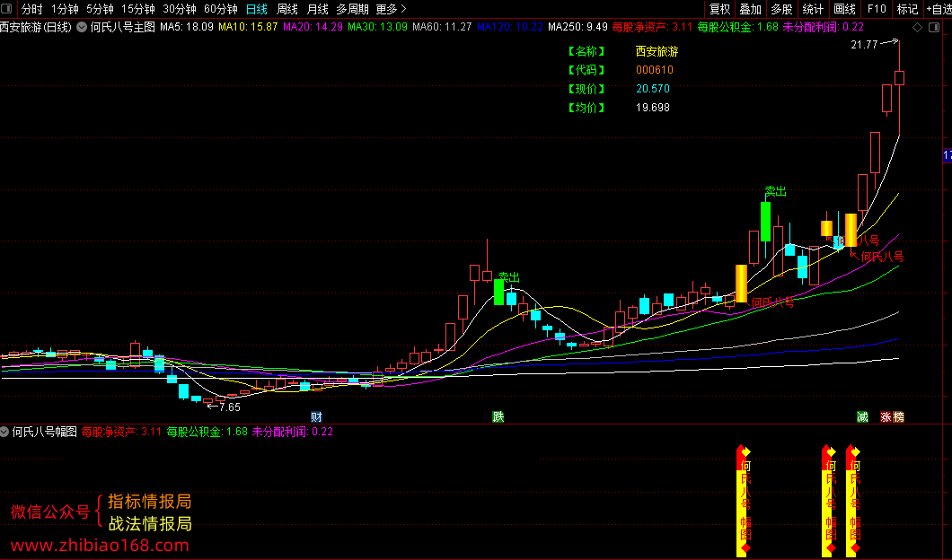
Task: Click the MA250: 9.49 label
Action: 577,27
